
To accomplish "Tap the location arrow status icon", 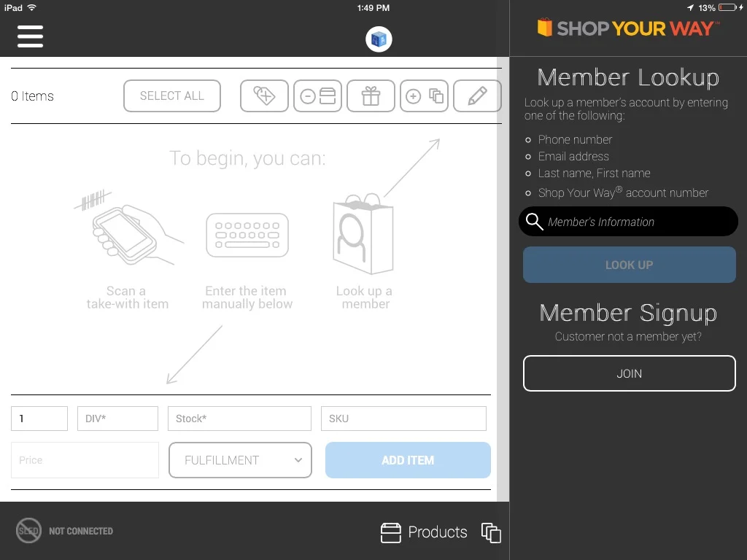I will click(x=690, y=7).
